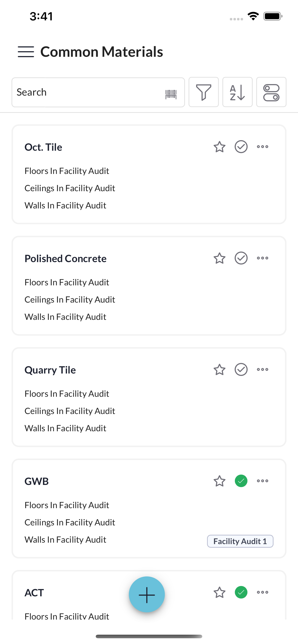The height and width of the screenshot is (644, 298).
Task: Uncheck the green GWB checkmark
Action: [x=241, y=481]
